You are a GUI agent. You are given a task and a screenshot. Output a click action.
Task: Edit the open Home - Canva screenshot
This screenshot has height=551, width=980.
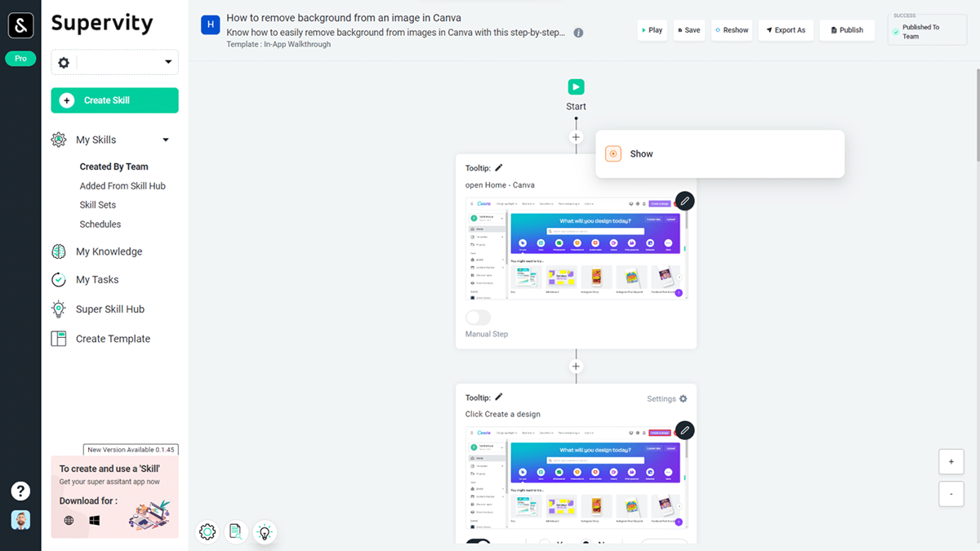pyautogui.click(x=684, y=200)
